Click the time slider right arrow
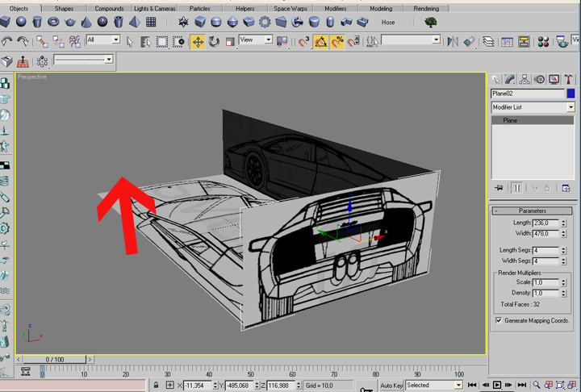Viewport: 581px width, 392px height. click(90, 360)
